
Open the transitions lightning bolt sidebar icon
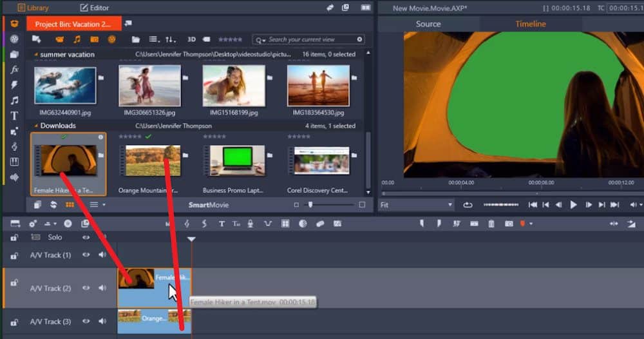[14, 84]
